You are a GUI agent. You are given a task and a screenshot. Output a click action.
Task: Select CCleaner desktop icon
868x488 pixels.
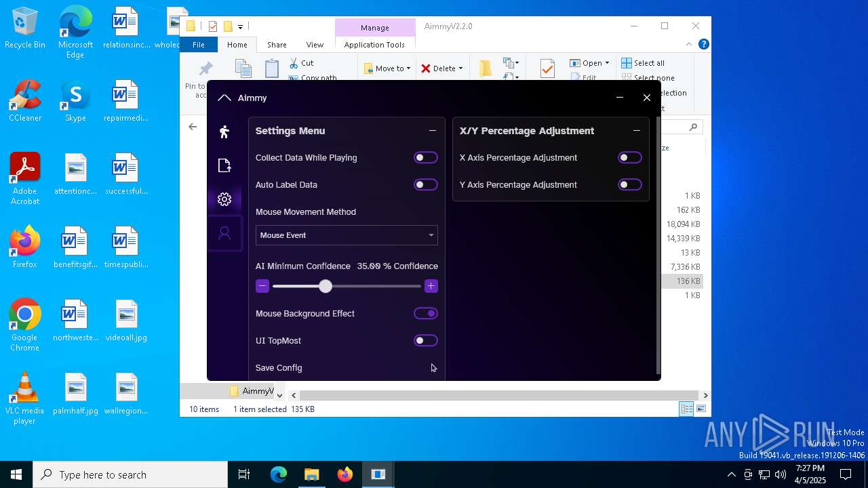point(25,102)
